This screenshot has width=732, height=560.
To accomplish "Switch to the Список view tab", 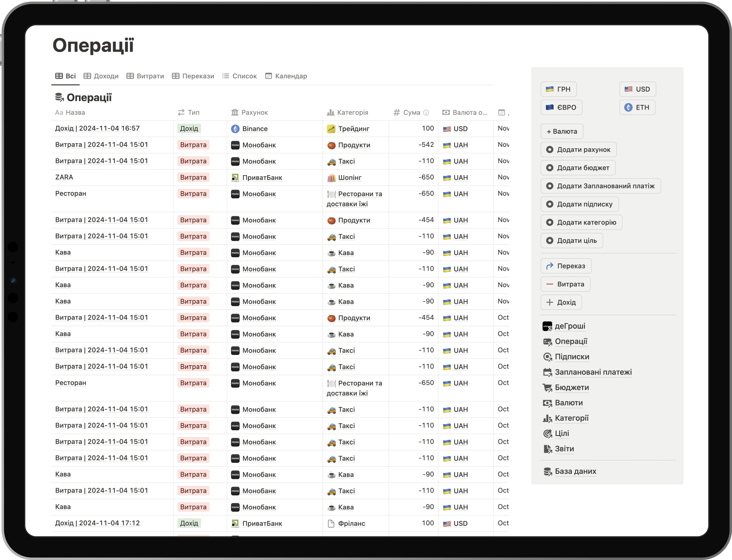I will (x=239, y=76).
